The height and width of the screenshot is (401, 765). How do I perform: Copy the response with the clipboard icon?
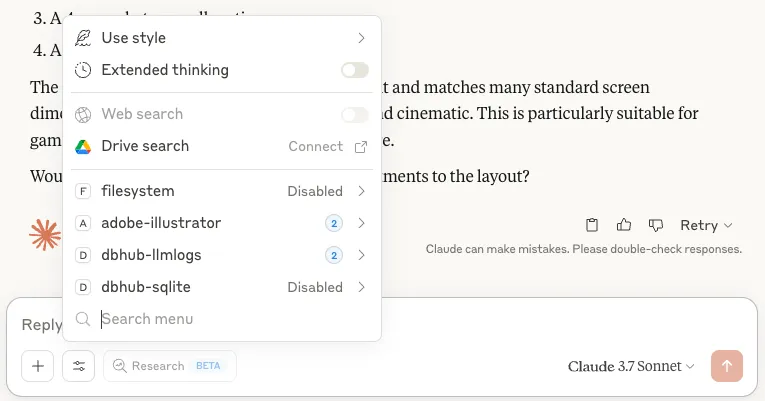coord(592,225)
